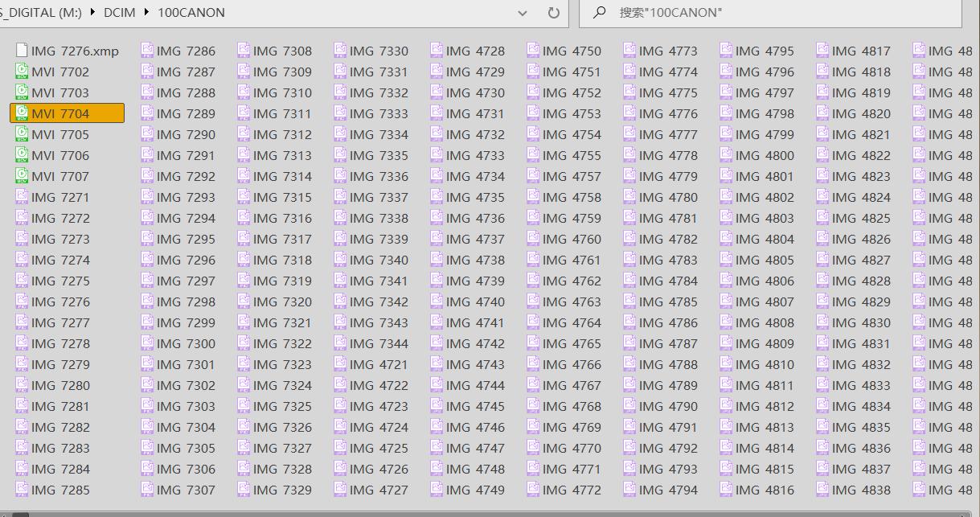Viewport: 980px width, 517px height.
Task: Click the file icon of IMG 7276.xmp
Action: click(x=22, y=51)
